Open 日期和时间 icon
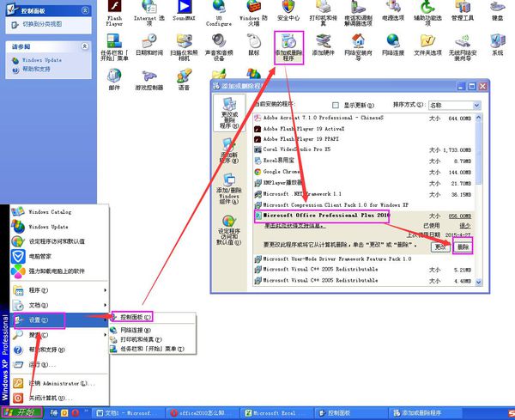The height and width of the screenshot is (420, 515). [149, 46]
